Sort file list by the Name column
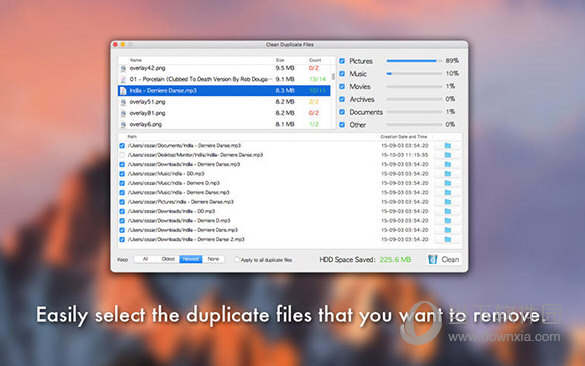The image size is (585, 366). (x=136, y=60)
